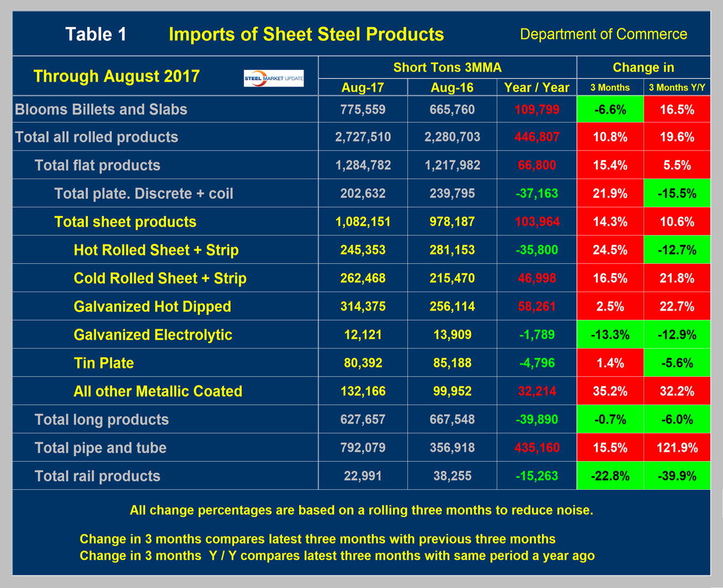Click the red 121.9% pipe and tube cell
Viewport: 723px width, 588px height.
(x=677, y=448)
